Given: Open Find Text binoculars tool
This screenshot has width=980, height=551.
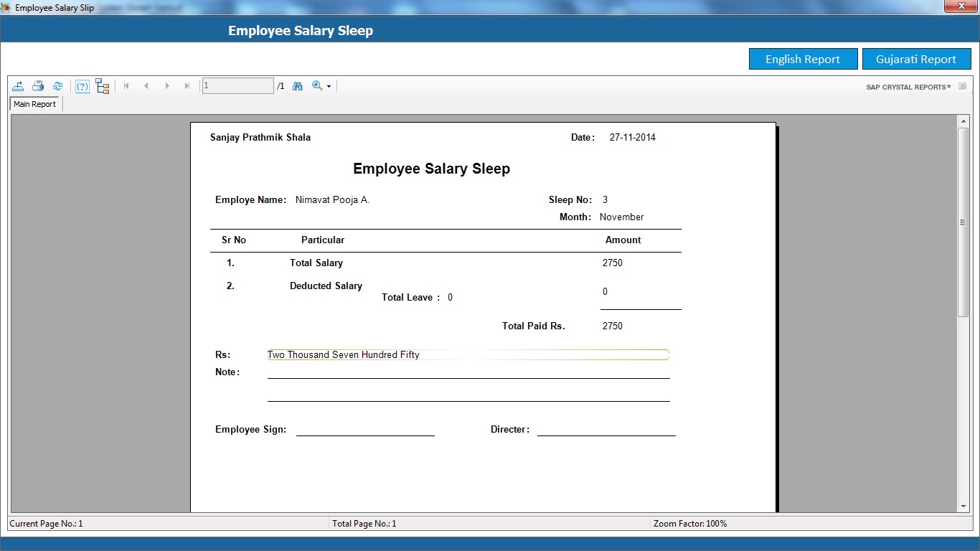Looking at the screenshot, I should [x=297, y=86].
